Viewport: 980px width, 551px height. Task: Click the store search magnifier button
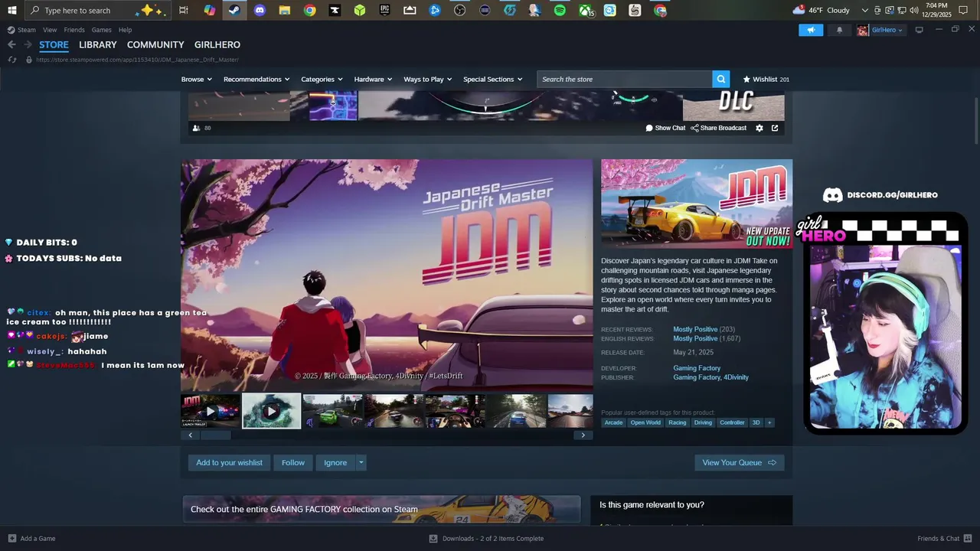pos(720,79)
